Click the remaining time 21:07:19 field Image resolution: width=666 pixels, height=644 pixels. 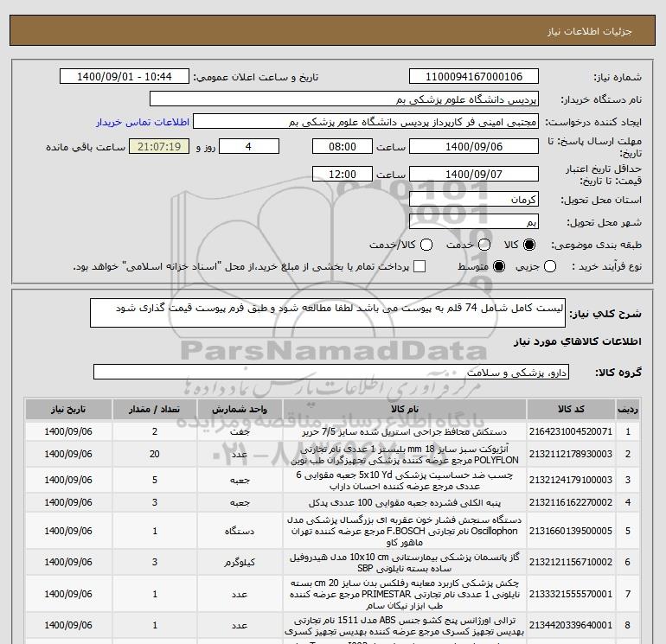(x=159, y=146)
